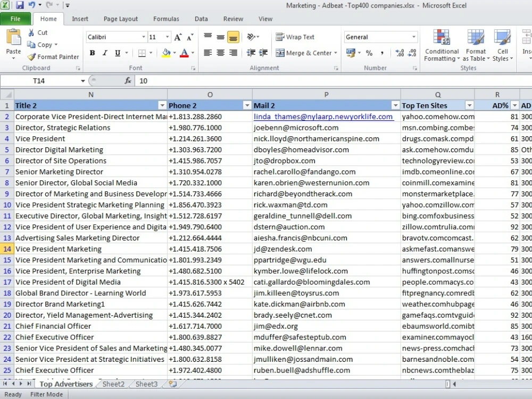The image size is (532, 399).
Task: Open Format as Table gallery
Action: pos(476,45)
